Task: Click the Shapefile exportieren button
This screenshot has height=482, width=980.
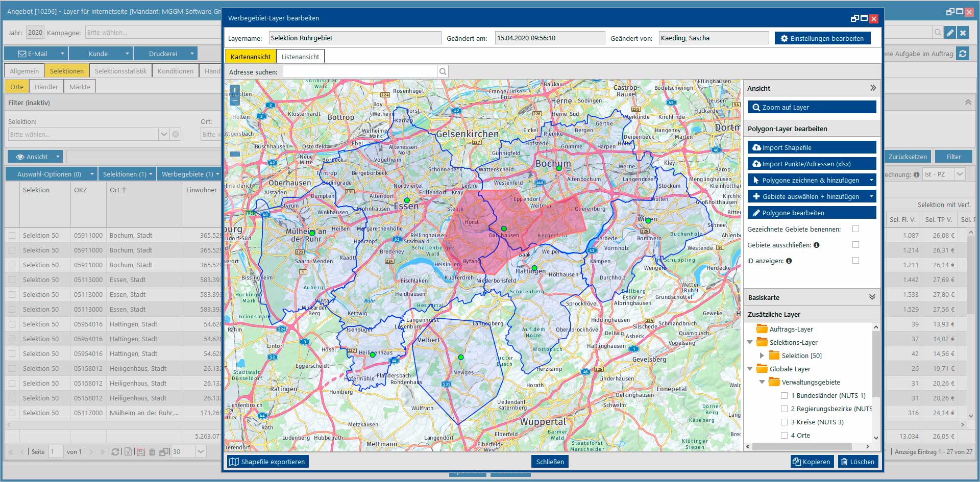Action: 267,462
